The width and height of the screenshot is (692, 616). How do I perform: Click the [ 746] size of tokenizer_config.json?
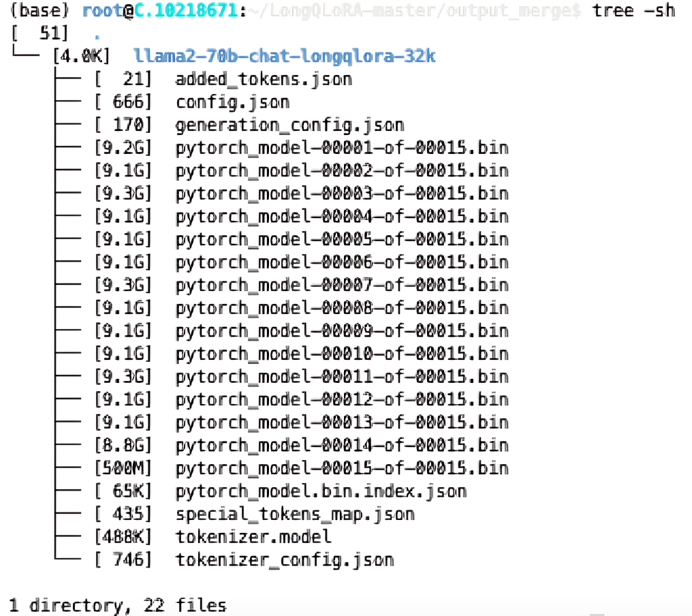pos(123,560)
